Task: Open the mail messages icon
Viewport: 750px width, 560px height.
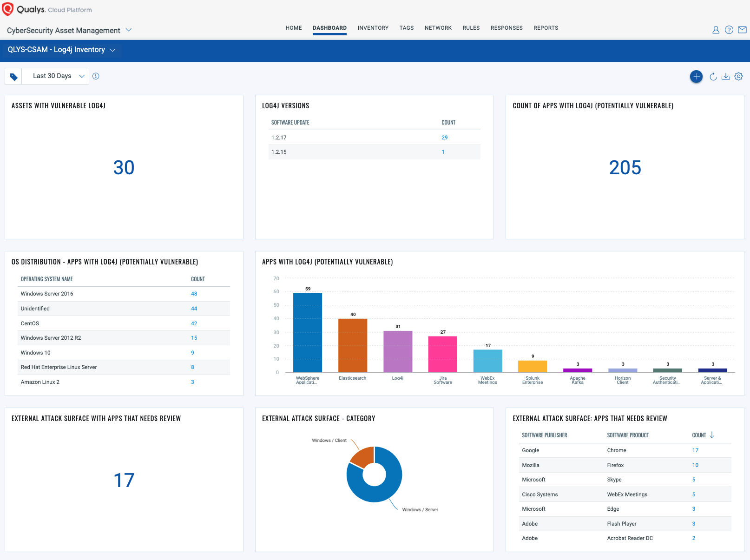Action: (742, 30)
